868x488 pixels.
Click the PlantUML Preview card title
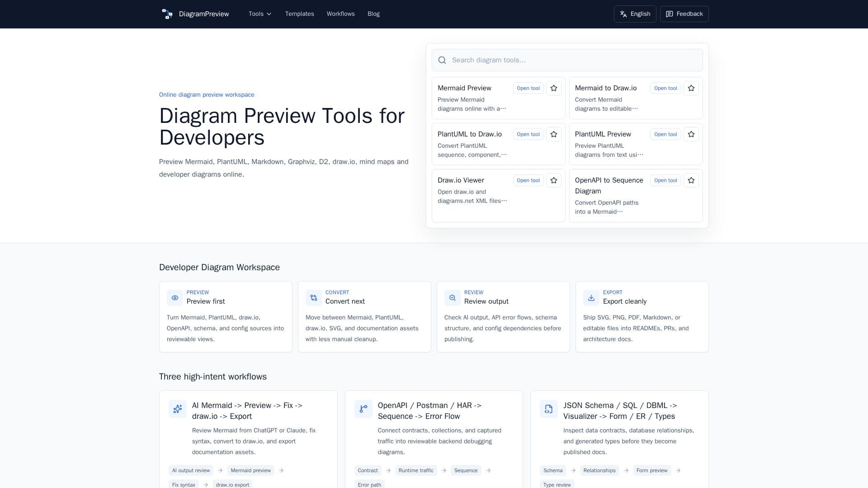tap(603, 134)
